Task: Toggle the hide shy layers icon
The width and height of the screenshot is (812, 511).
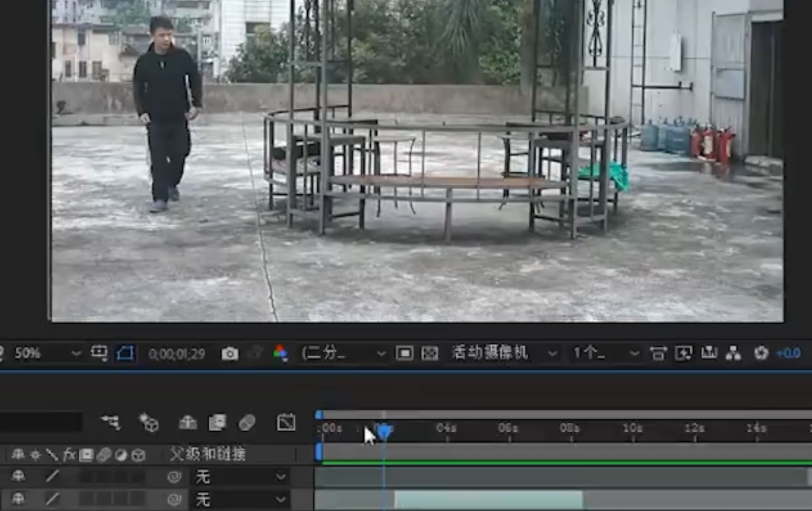Action: [x=187, y=423]
